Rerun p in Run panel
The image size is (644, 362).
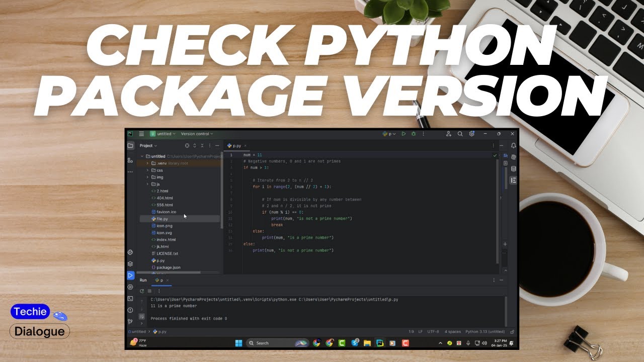(x=142, y=291)
